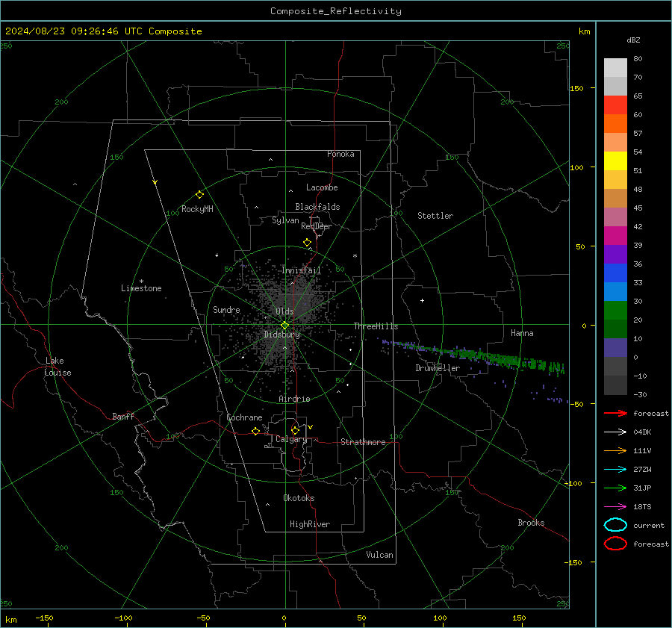The width and height of the screenshot is (672, 628).
Task: Click the Banff label
Action: (123, 416)
